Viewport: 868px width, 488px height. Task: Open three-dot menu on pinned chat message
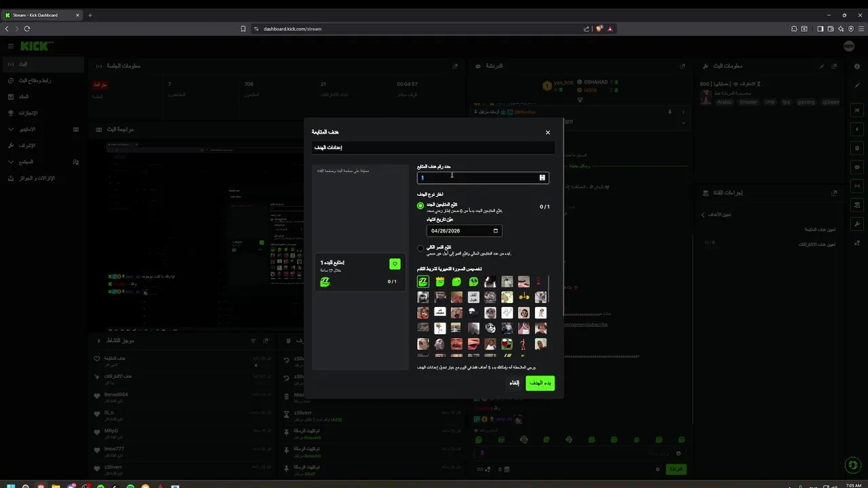684,112
